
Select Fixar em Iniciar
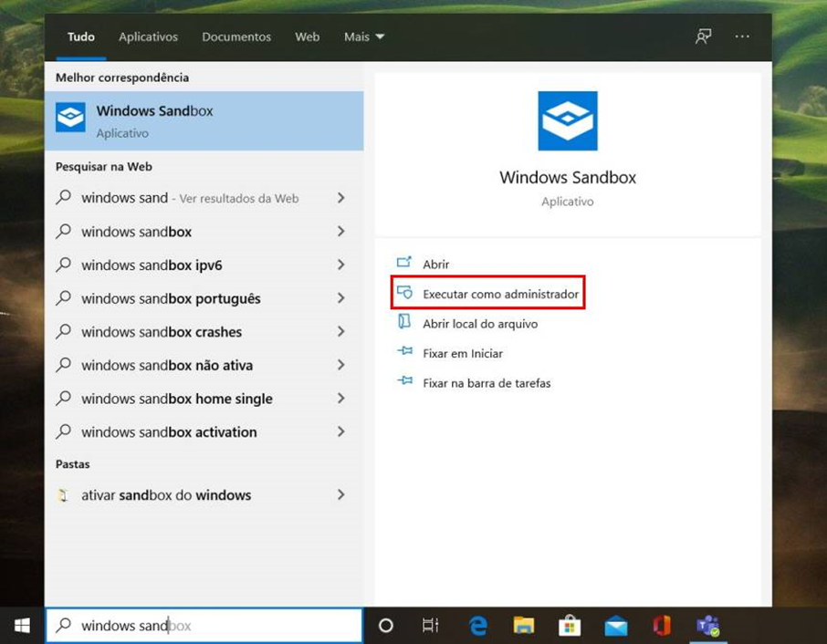(x=463, y=353)
